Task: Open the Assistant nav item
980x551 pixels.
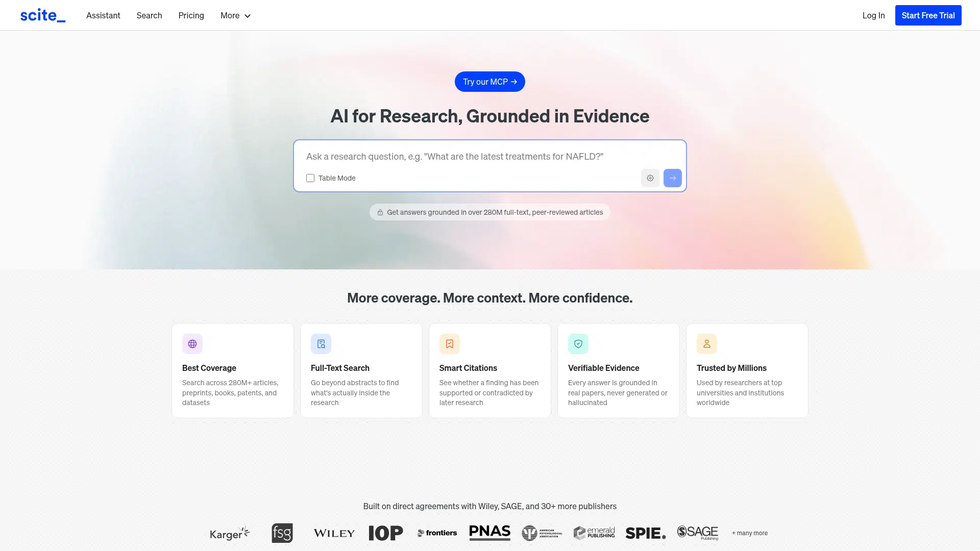Action: [x=103, y=15]
